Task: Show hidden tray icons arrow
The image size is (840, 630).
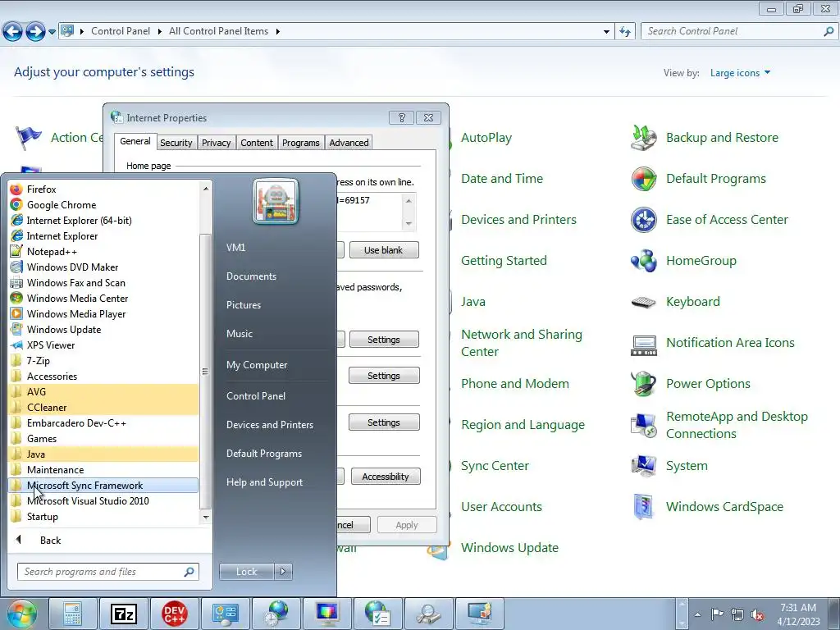Action: 697,615
